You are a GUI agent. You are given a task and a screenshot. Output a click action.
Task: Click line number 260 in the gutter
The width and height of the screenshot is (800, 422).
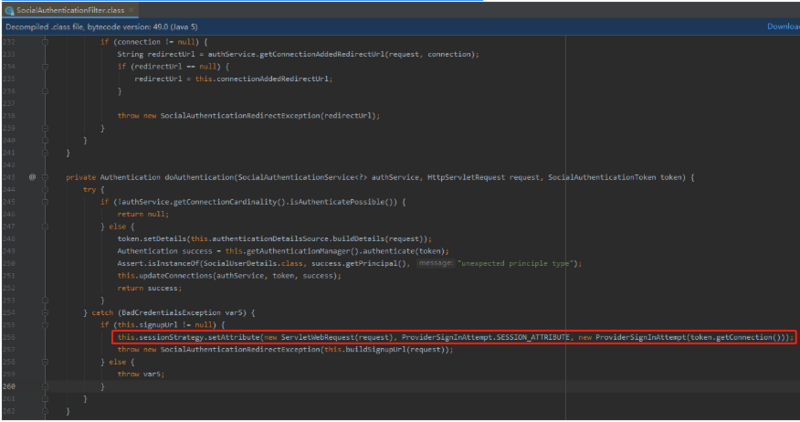[x=9, y=386]
